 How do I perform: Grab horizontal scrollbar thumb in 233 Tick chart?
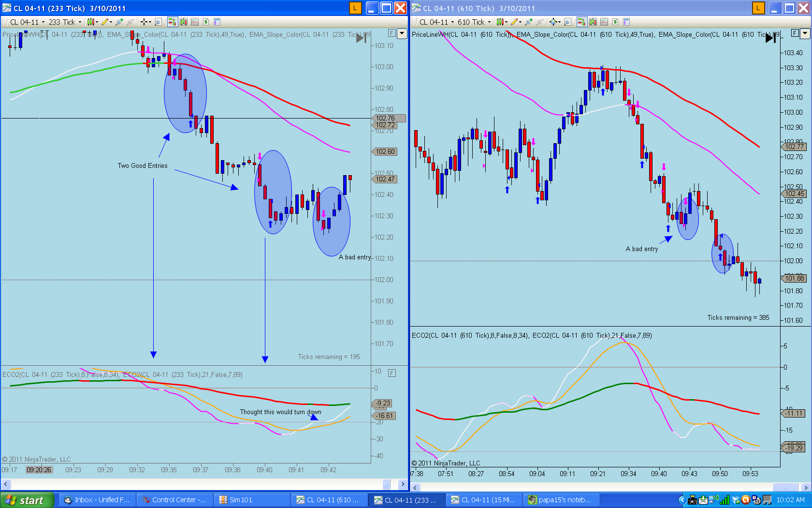[386, 484]
